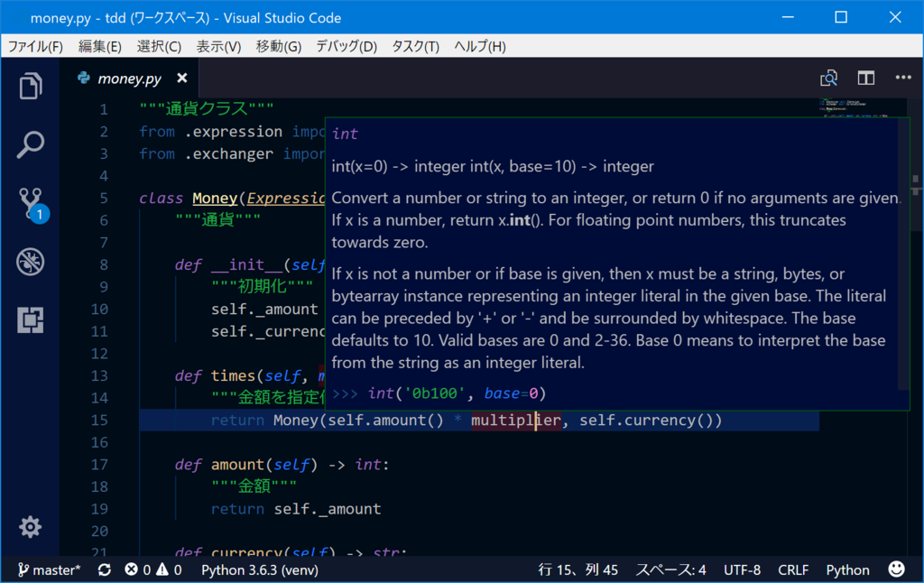Open the 編集(E) menu

coord(99,46)
